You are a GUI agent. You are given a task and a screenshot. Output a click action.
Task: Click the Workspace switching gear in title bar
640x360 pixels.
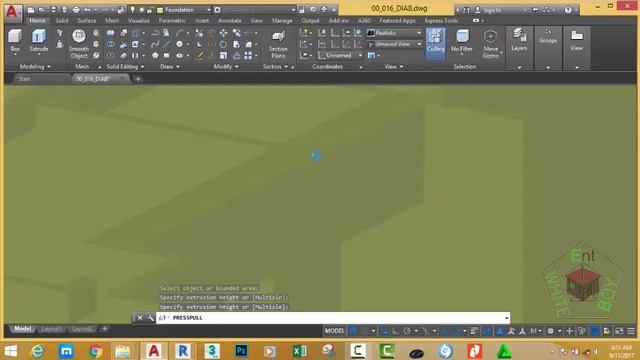(217, 9)
